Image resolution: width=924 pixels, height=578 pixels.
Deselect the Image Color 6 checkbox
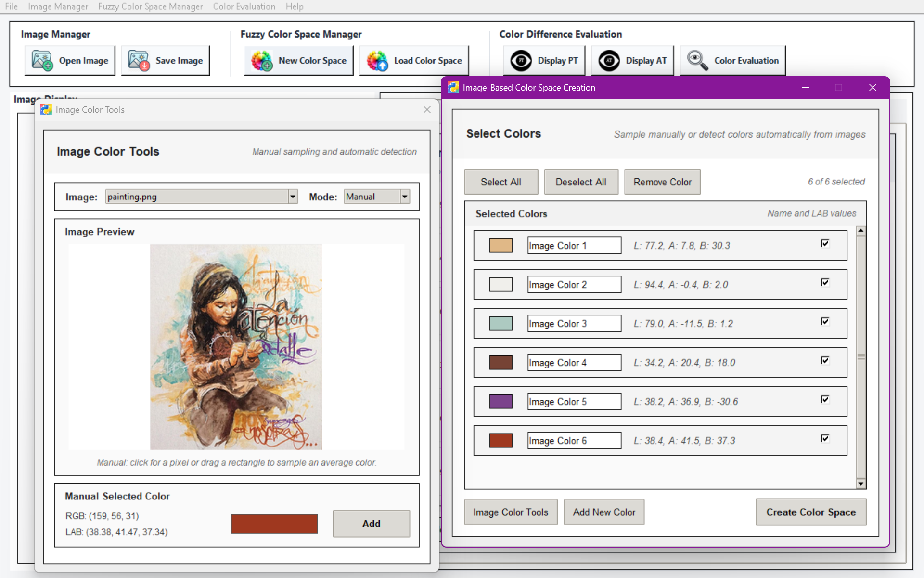[825, 438]
